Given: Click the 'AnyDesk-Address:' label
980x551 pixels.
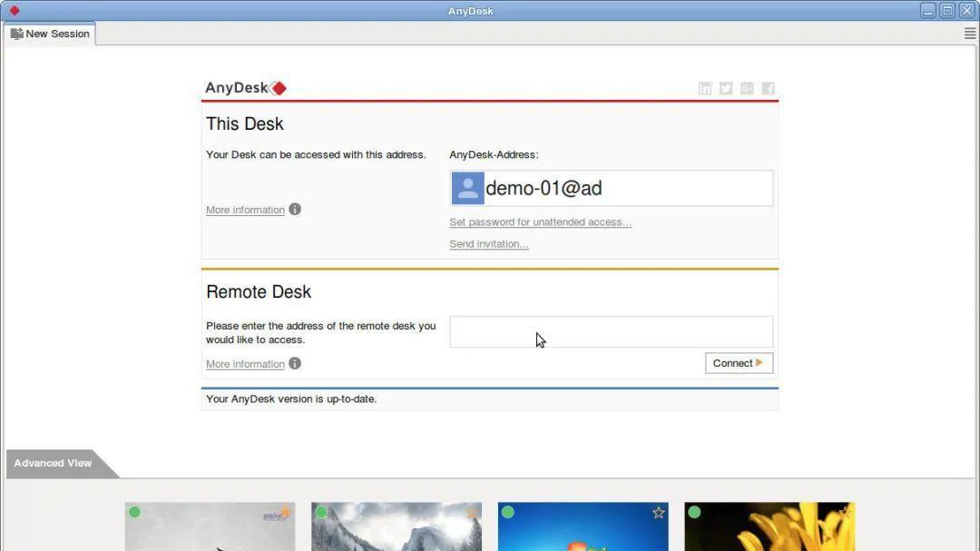Looking at the screenshot, I should (494, 154).
